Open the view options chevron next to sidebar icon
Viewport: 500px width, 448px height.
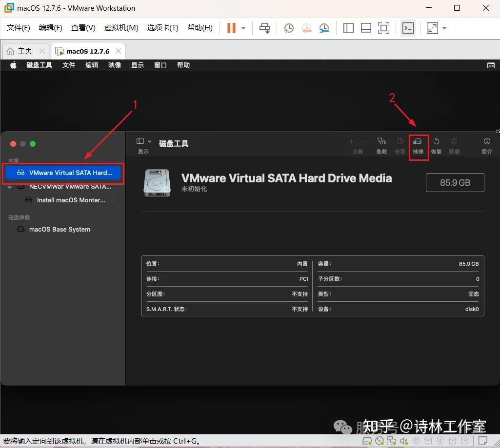150,141
